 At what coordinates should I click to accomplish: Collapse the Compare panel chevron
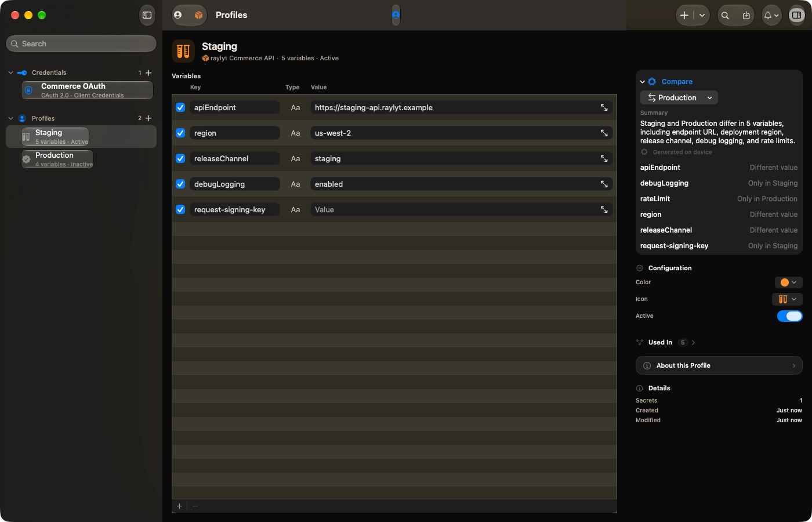pyautogui.click(x=643, y=82)
